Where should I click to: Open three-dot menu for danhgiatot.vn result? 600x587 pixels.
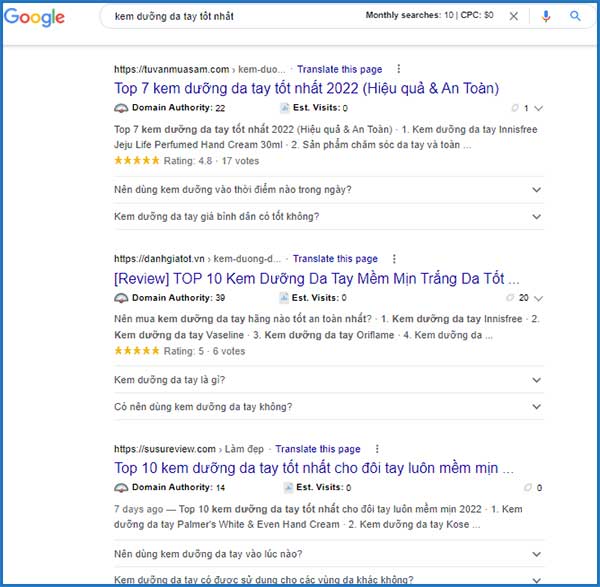[x=394, y=259]
